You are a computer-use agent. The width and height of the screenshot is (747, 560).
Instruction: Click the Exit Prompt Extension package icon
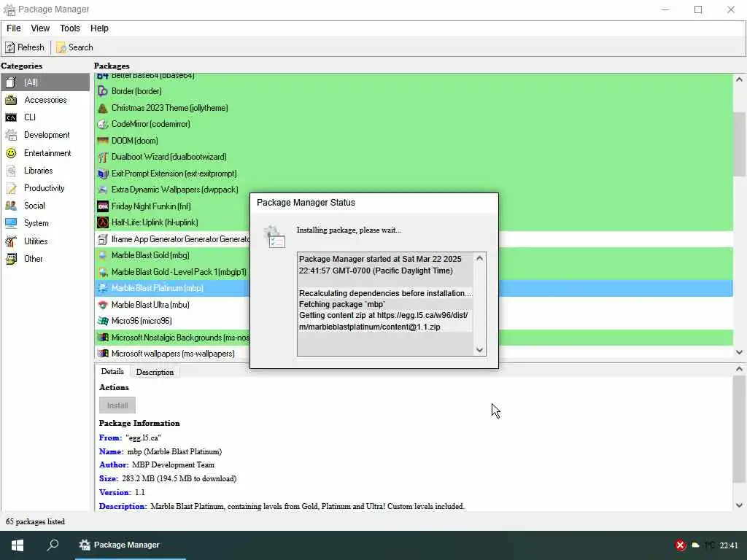pos(102,174)
